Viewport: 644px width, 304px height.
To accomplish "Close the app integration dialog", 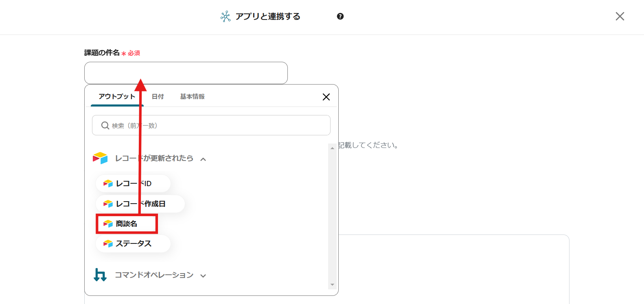I will 620,16.
